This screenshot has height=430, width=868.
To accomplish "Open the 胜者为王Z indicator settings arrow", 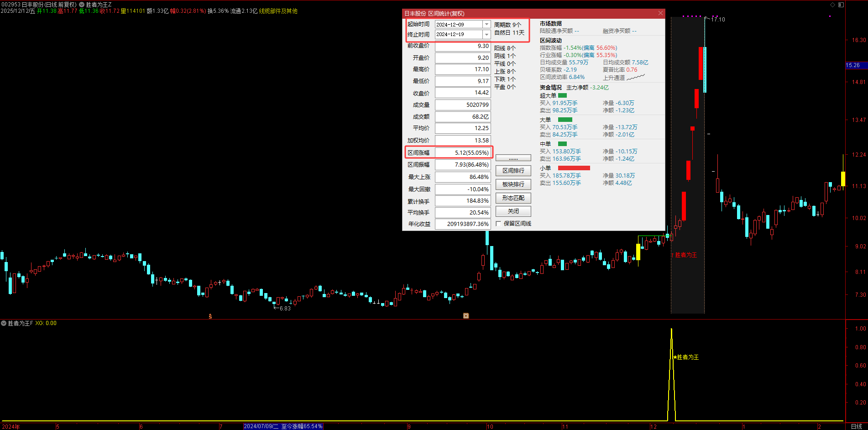I will click(82, 5).
